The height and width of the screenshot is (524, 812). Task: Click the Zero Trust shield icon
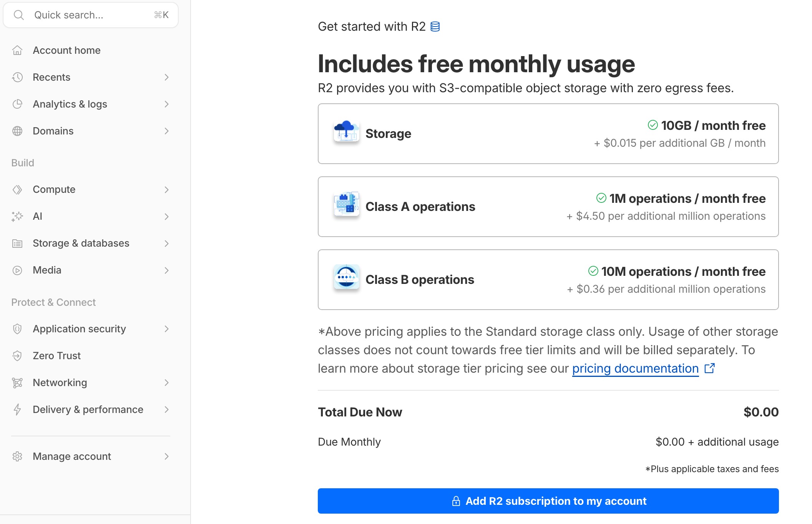click(17, 356)
